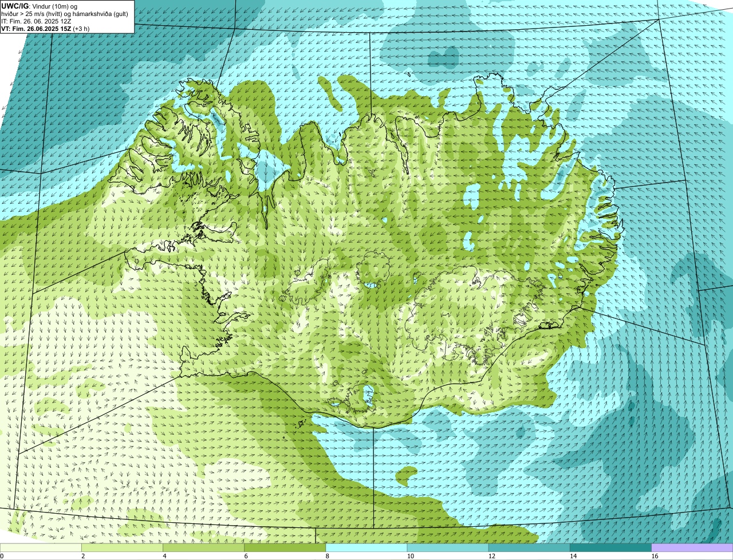Click the "2" label on the wind scale

click(83, 556)
